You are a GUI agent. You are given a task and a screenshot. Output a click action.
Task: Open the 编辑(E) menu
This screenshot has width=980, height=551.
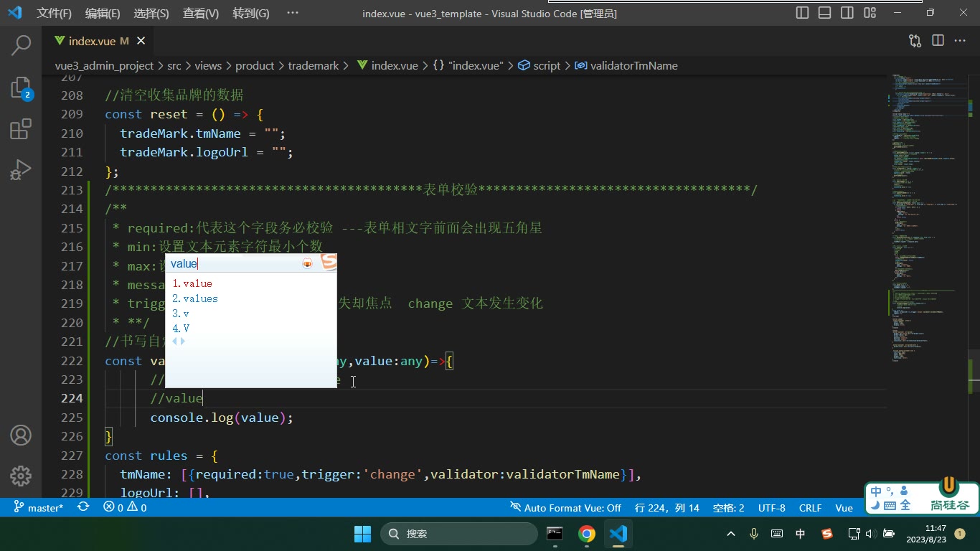tap(103, 13)
